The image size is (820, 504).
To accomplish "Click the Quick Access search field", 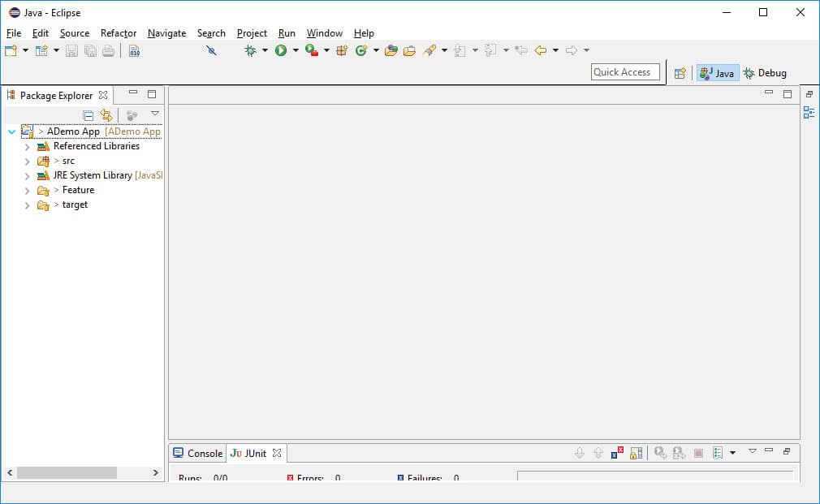I will (625, 72).
